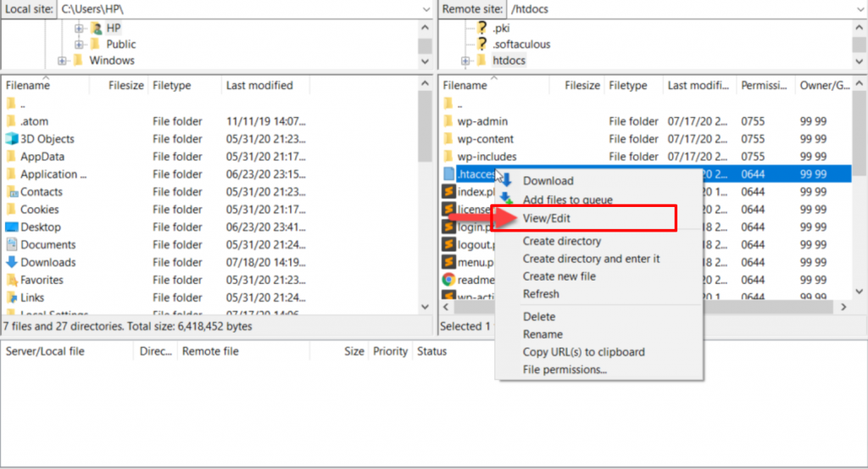Click the Contacts folder icon
The image size is (868, 469).
(x=12, y=193)
